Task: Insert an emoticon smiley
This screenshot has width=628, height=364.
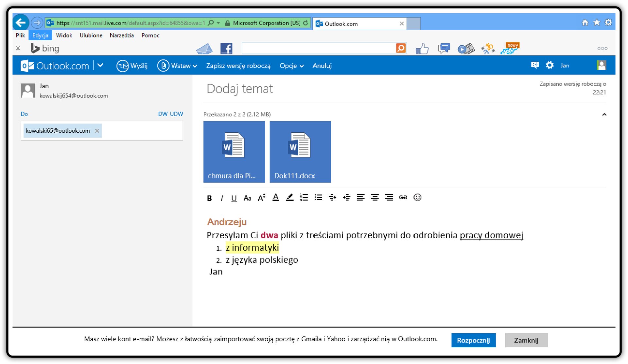Action: (417, 197)
